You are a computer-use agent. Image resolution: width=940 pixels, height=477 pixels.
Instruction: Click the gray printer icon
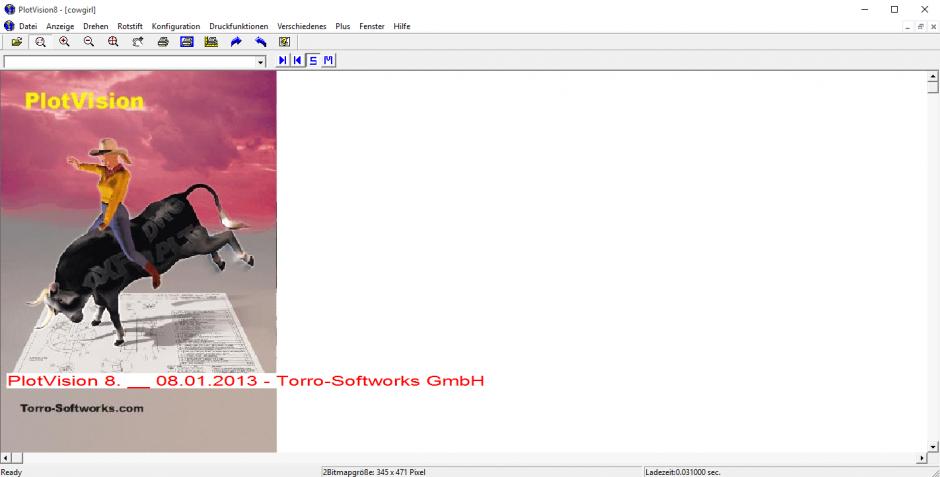point(162,42)
